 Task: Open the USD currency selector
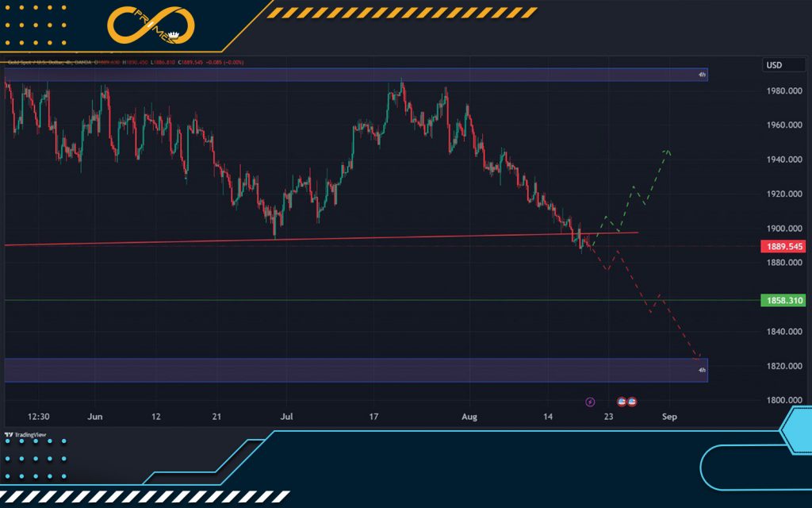(x=773, y=65)
